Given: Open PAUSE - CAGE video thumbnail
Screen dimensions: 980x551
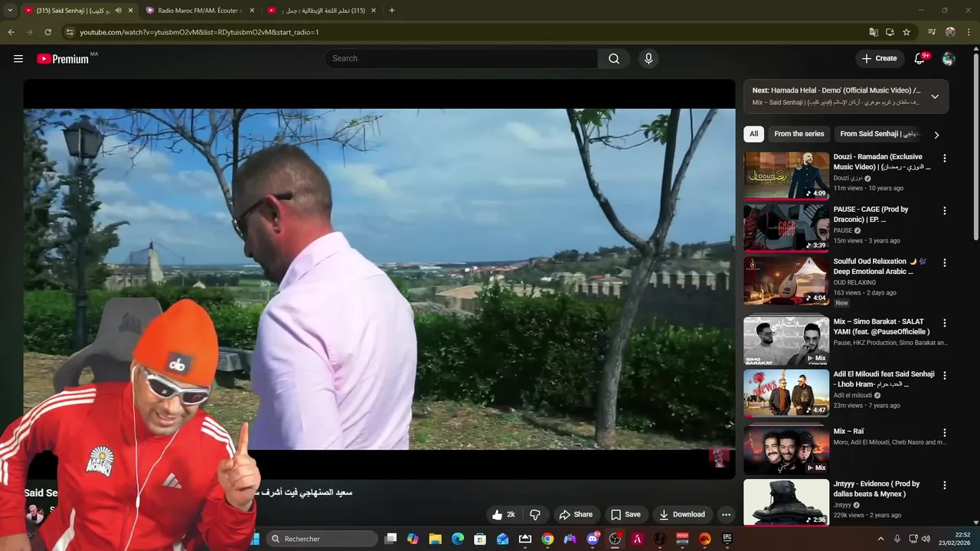Looking at the screenshot, I should 786,228.
